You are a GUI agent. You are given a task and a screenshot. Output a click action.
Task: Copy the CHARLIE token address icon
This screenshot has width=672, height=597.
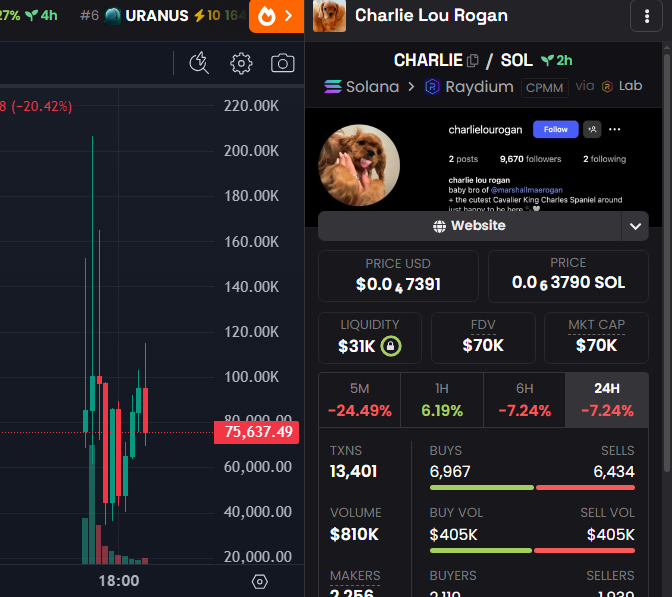(472, 60)
